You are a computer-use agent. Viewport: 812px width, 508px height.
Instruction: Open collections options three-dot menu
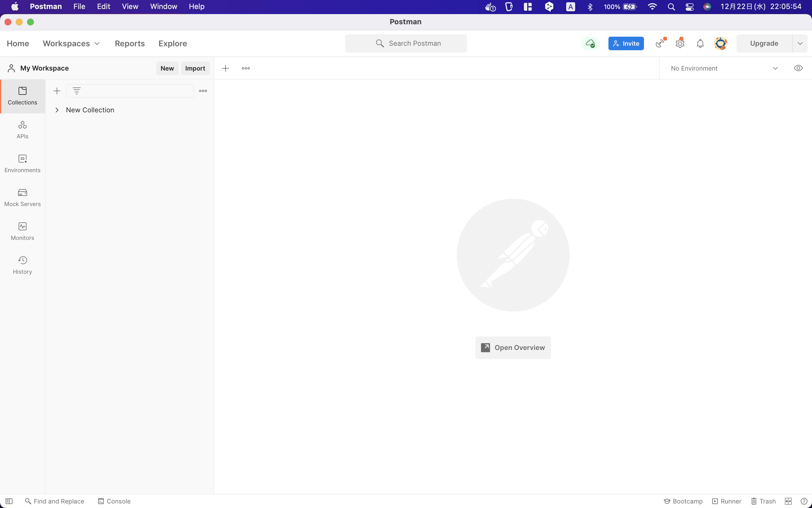point(203,91)
